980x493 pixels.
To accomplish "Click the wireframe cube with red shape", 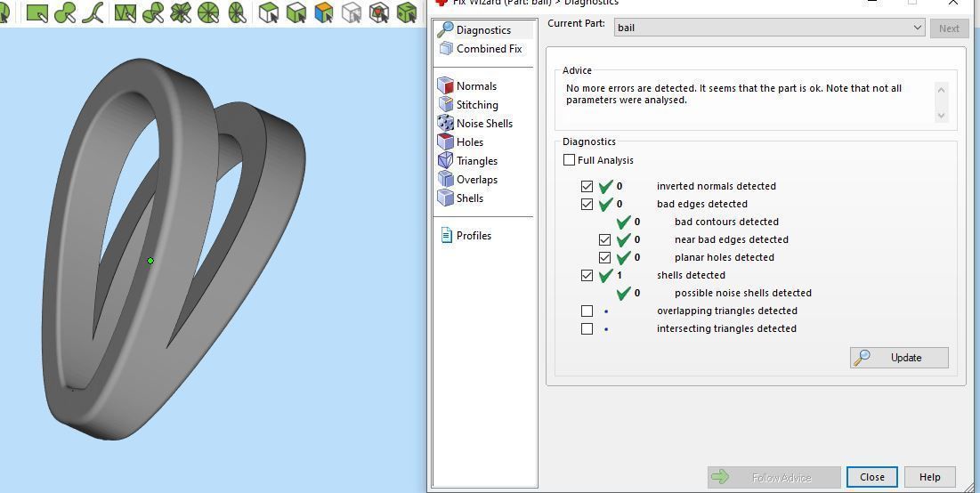I will pyautogui.click(x=379, y=12).
